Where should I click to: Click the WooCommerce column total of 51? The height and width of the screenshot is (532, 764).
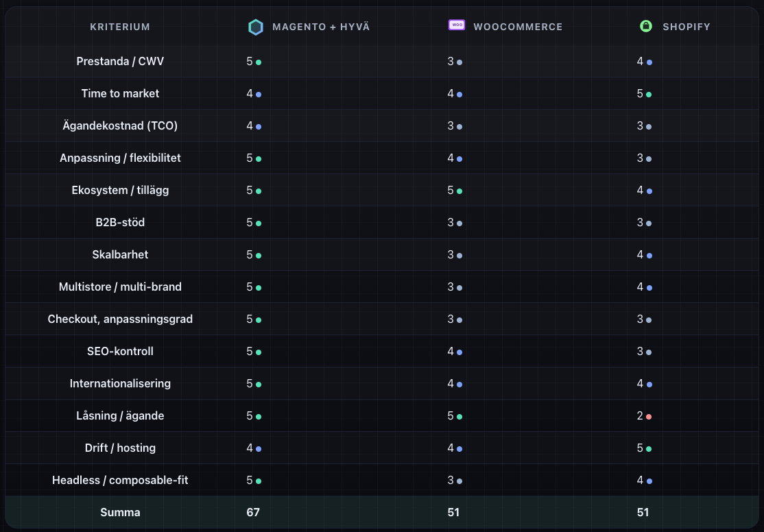[x=453, y=512]
